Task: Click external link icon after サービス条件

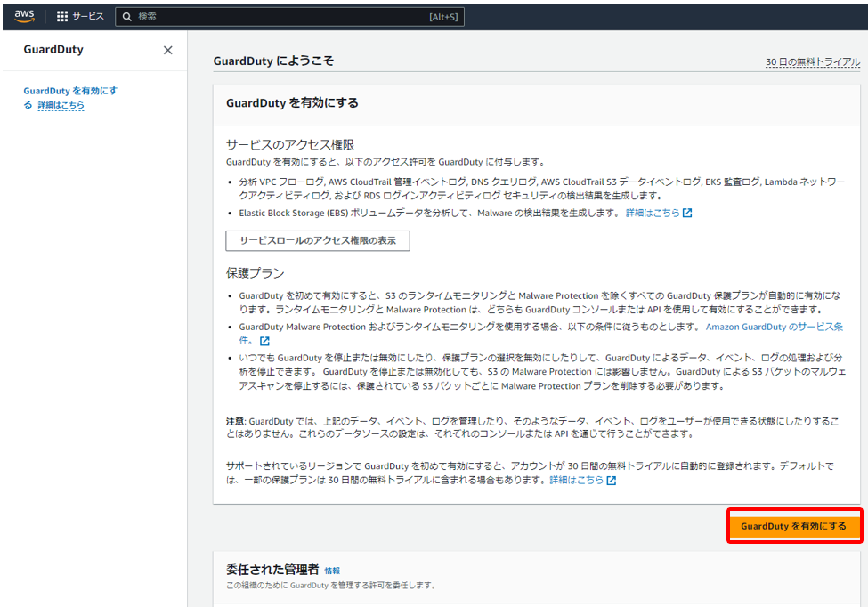Action: coord(264,341)
